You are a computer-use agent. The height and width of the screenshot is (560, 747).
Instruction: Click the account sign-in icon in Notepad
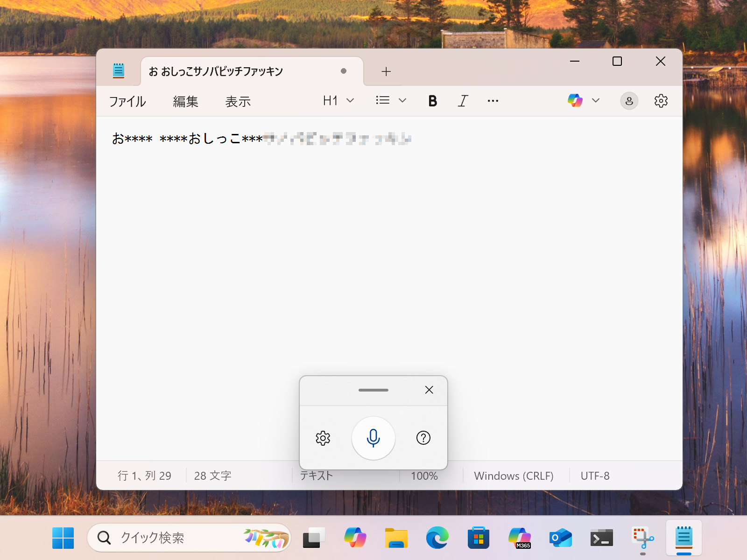tap(629, 100)
